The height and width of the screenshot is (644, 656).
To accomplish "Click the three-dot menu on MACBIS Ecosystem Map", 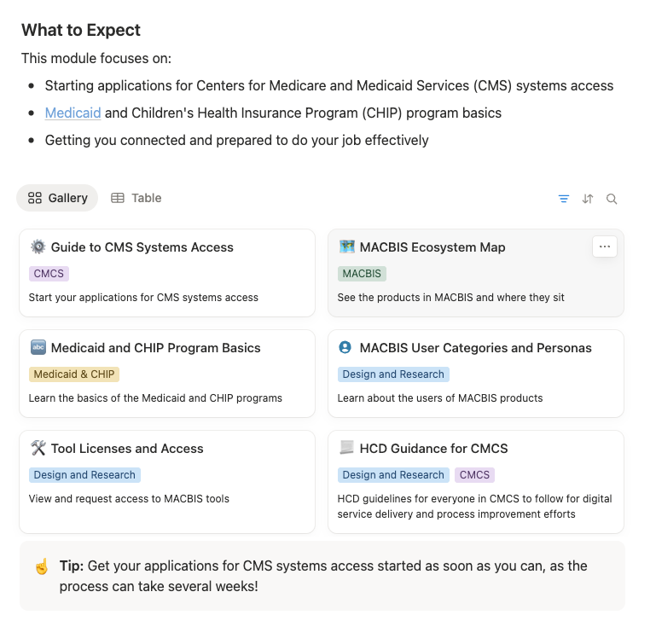I will pos(605,247).
